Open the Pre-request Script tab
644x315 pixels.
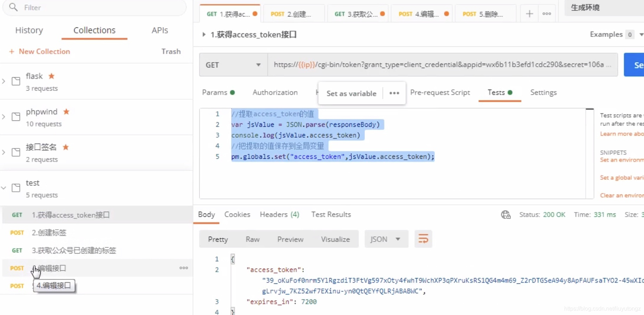(440, 92)
